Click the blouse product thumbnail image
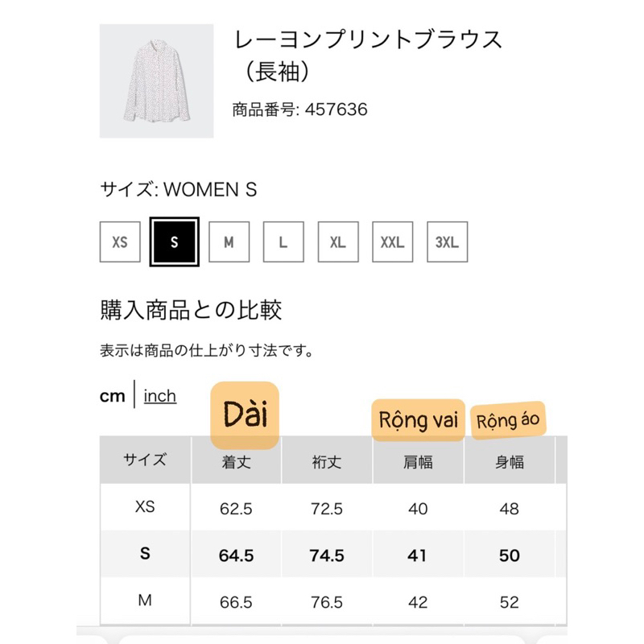Viewport: 644px width, 644px height. click(156, 80)
